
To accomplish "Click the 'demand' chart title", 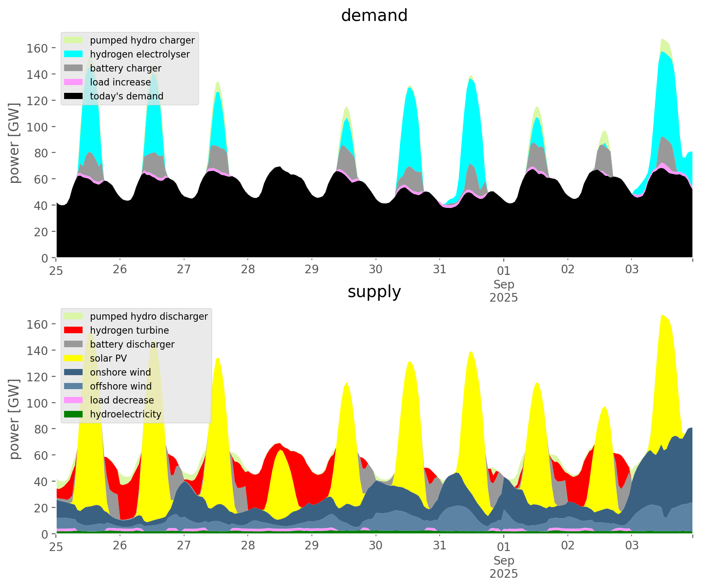I will tap(374, 16).
